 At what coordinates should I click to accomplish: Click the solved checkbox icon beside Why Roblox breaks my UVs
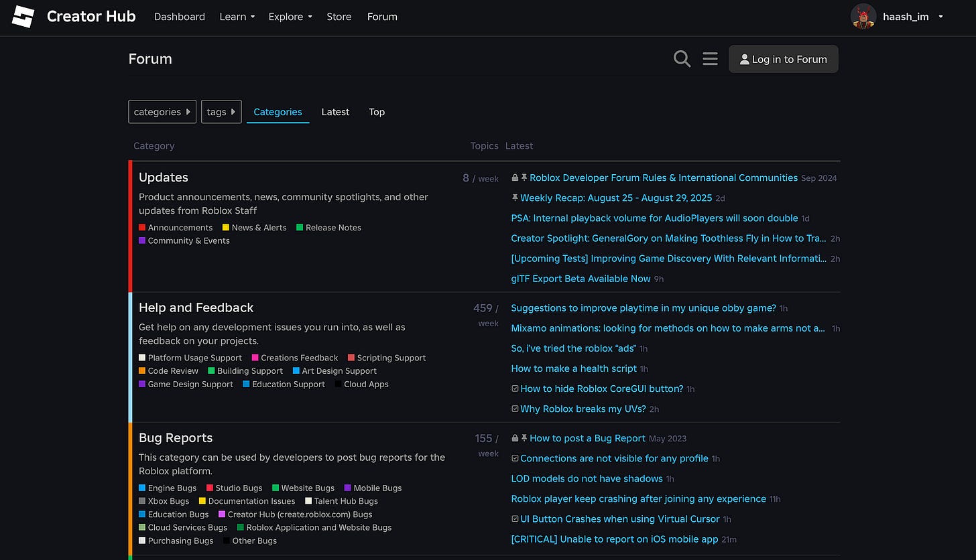pyautogui.click(x=515, y=409)
